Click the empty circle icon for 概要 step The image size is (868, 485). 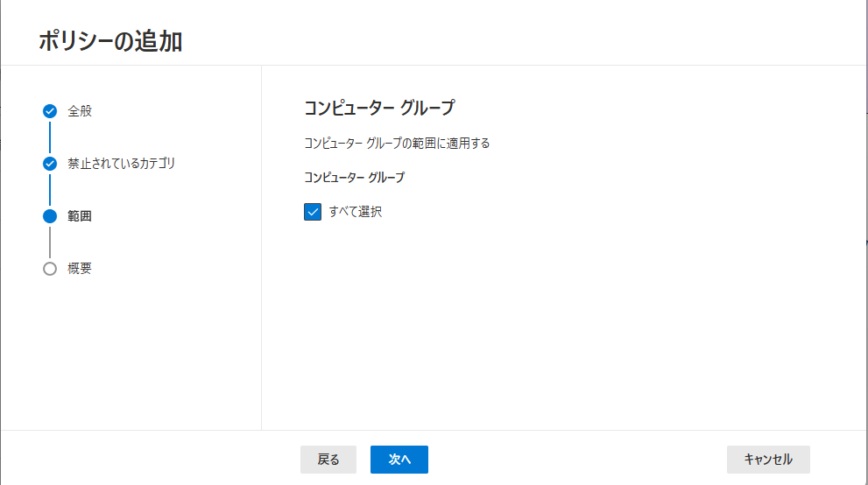(x=50, y=269)
